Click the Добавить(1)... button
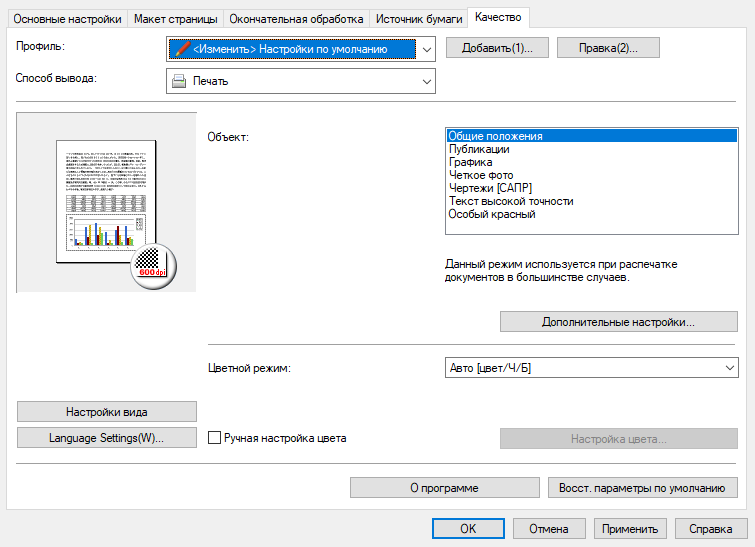This screenshot has height=547, width=755. coord(497,48)
